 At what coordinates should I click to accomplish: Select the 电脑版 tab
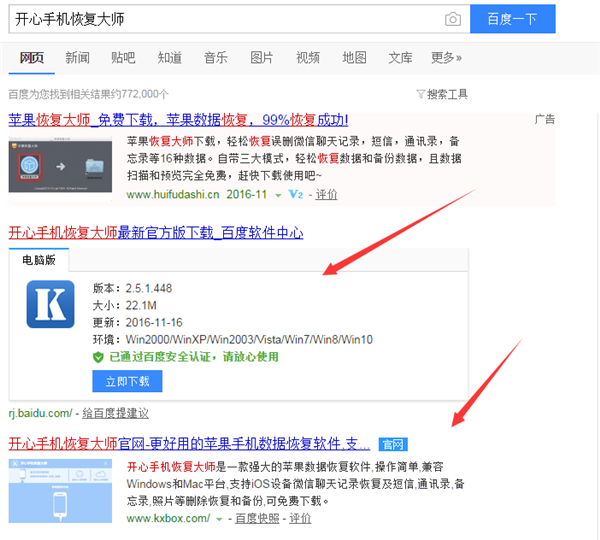click(39, 260)
